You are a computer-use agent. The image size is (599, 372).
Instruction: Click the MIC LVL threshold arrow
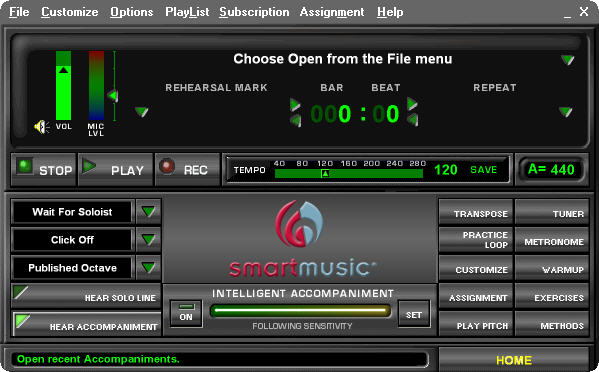pos(113,95)
